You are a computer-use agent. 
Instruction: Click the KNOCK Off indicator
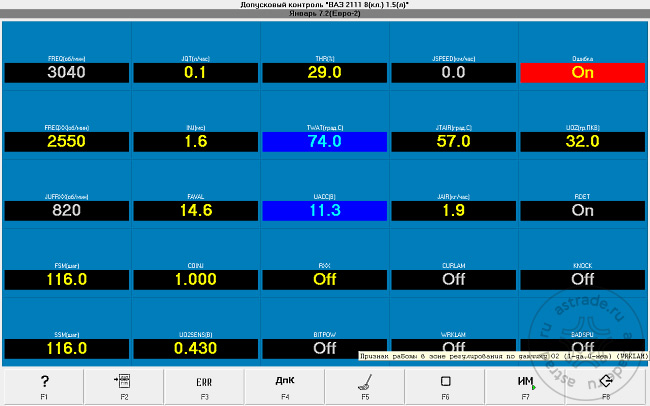[x=582, y=280]
